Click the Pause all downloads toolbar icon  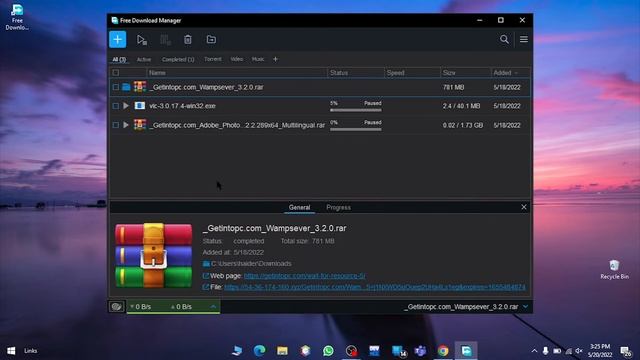click(165, 40)
